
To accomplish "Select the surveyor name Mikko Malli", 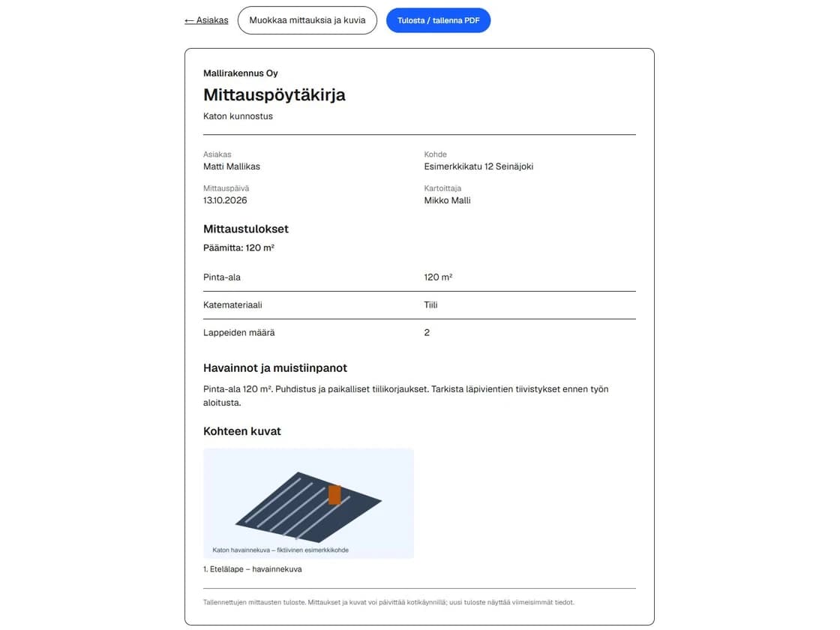I will pyautogui.click(x=447, y=200).
